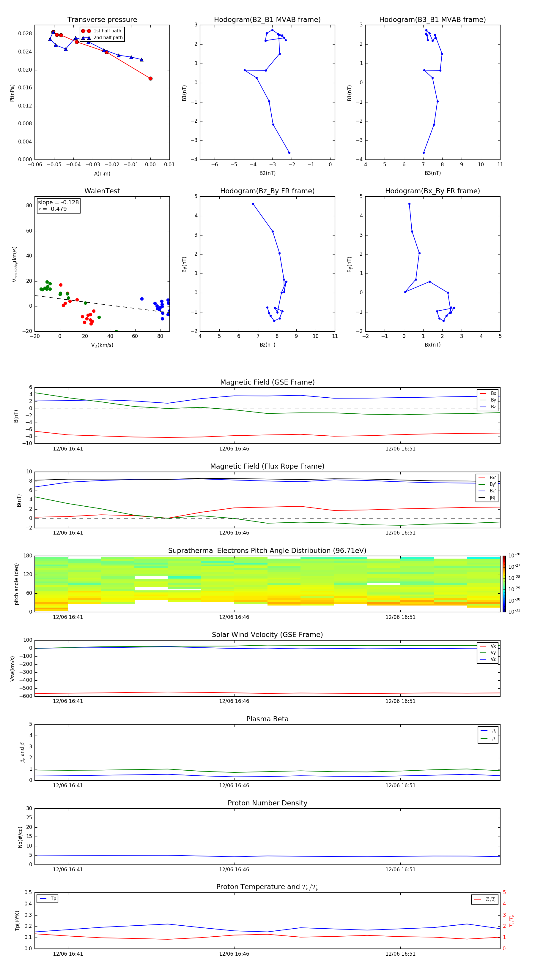Screen dimensions: 535x980
Task: Click the 'A(T·m)' x-axis label
Action: point(102,173)
